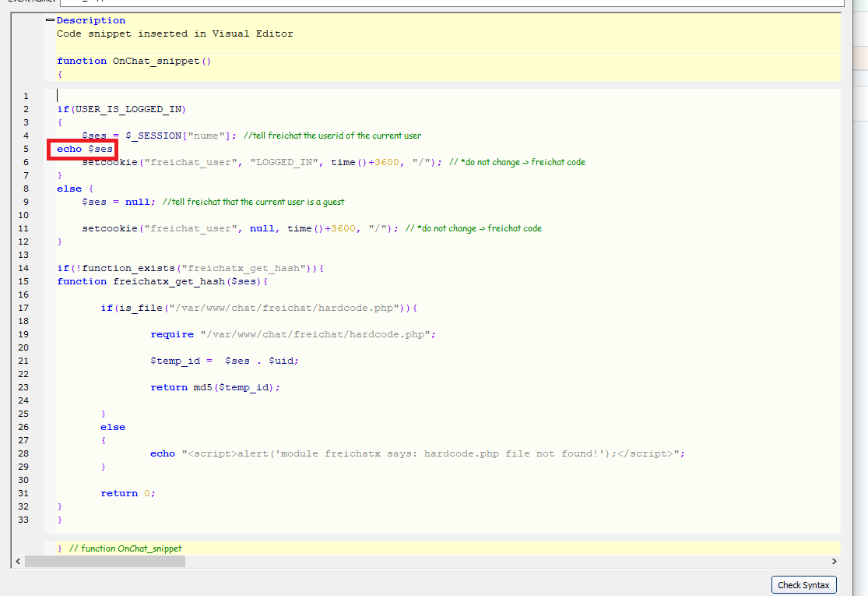Click '$uid;' on line 21
This screenshot has width=868, height=596.
(283, 361)
